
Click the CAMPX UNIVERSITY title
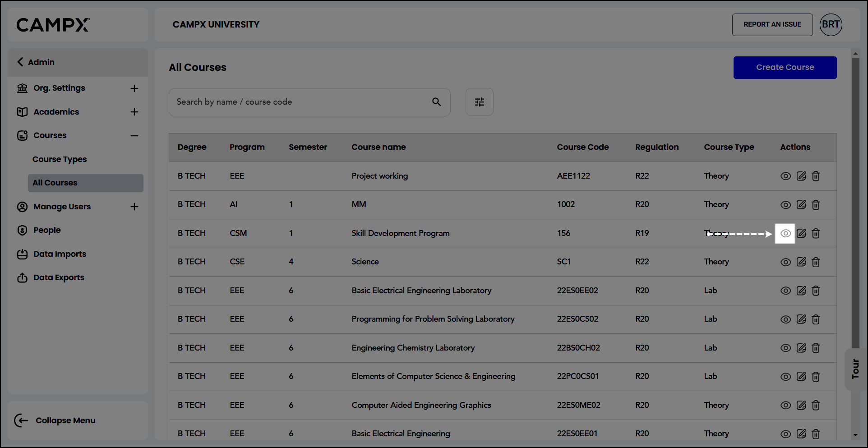point(216,24)
